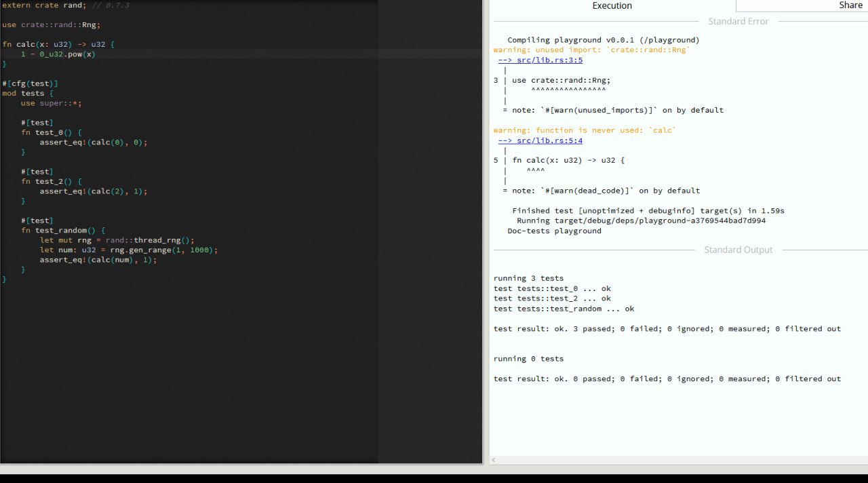Click the 'fn calc(x: u32) -> u32 {' line
This screenshot has height=483, width=868.
58,44
